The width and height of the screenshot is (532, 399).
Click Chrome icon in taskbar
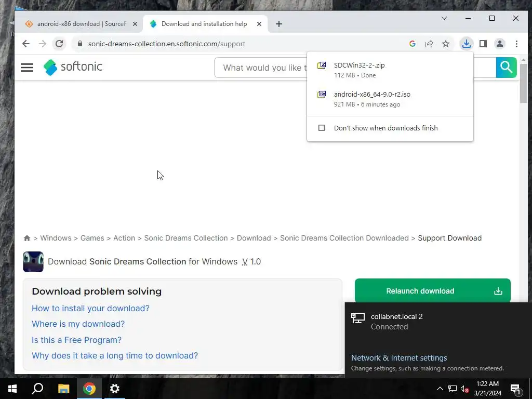click(89, 389)
